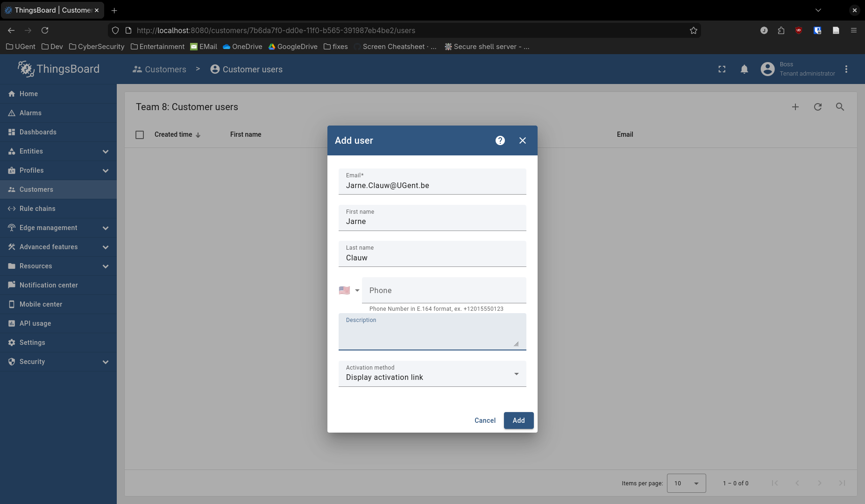Open the notifications bell icon

tap(744, 70)
